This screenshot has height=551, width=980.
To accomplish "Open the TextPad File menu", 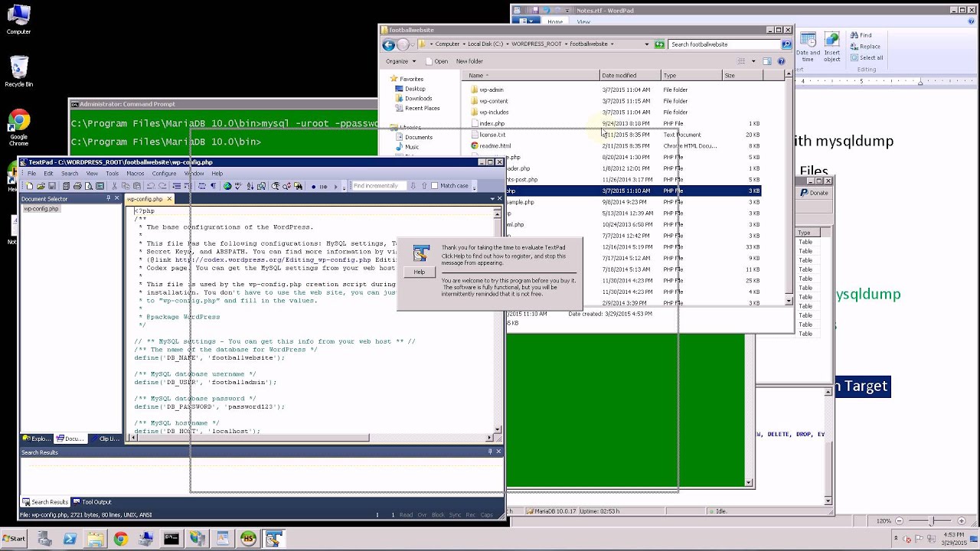I will point(31,174).
